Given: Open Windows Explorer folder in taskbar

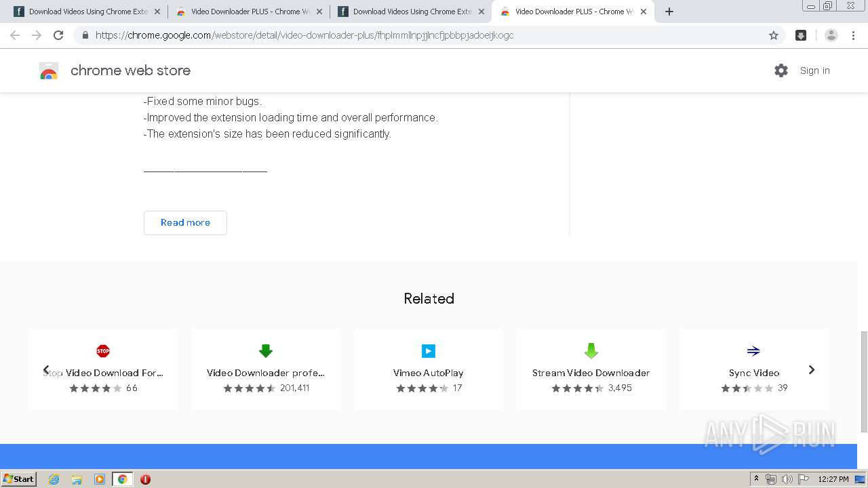Looking at the screenshot, I should [x=77, y=479].
